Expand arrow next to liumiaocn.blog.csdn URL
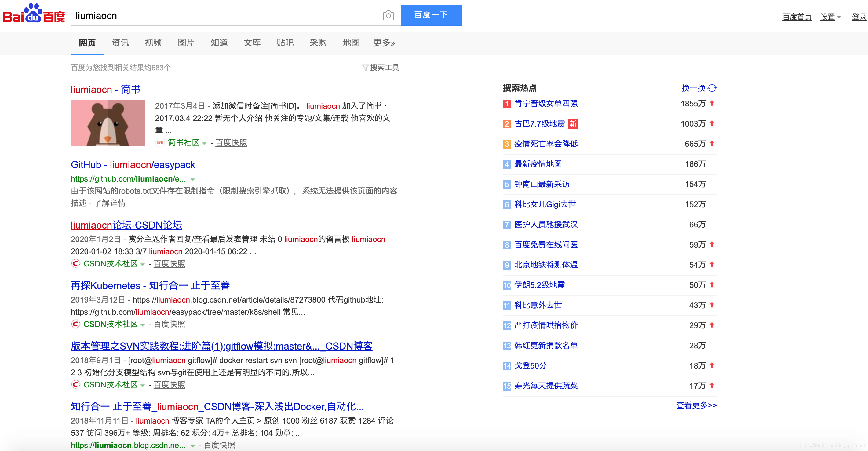 pyautogui.click(x=193, y=446)
